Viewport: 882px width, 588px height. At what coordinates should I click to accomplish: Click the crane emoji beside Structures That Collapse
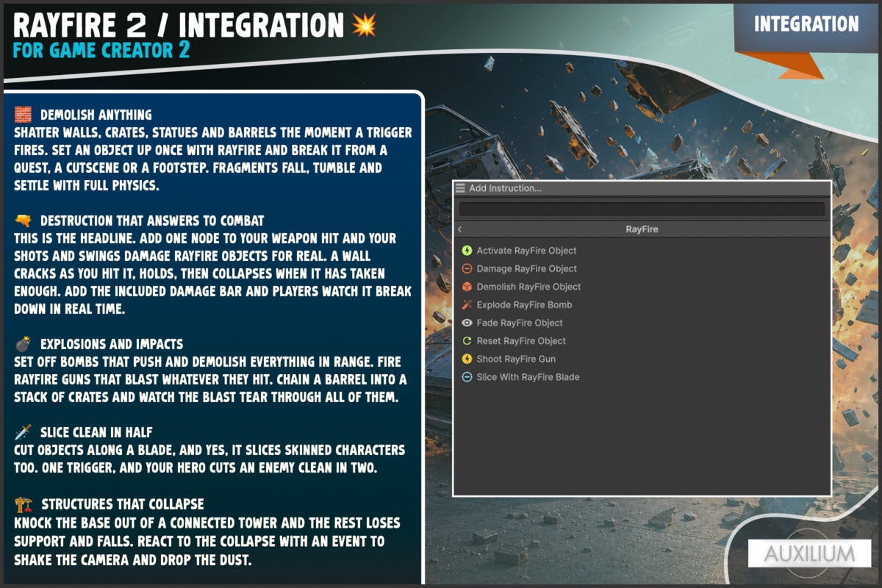tap(24, 504)
